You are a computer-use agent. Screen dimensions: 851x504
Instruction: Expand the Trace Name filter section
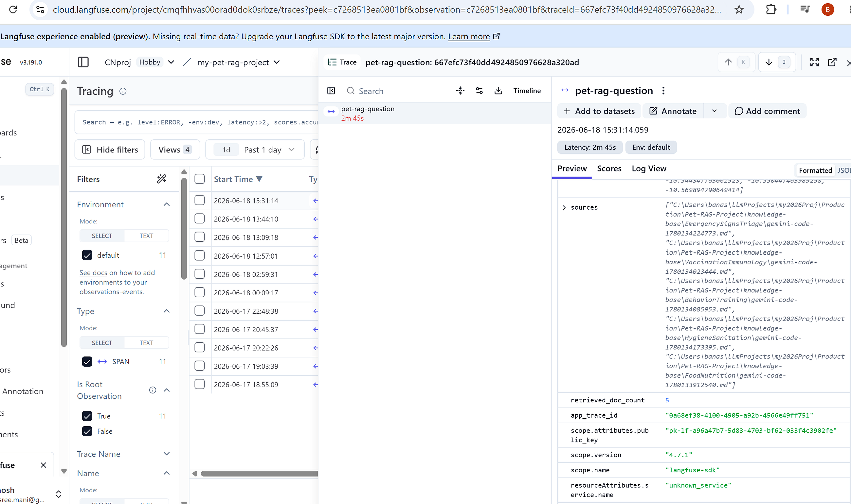[167, 454]
